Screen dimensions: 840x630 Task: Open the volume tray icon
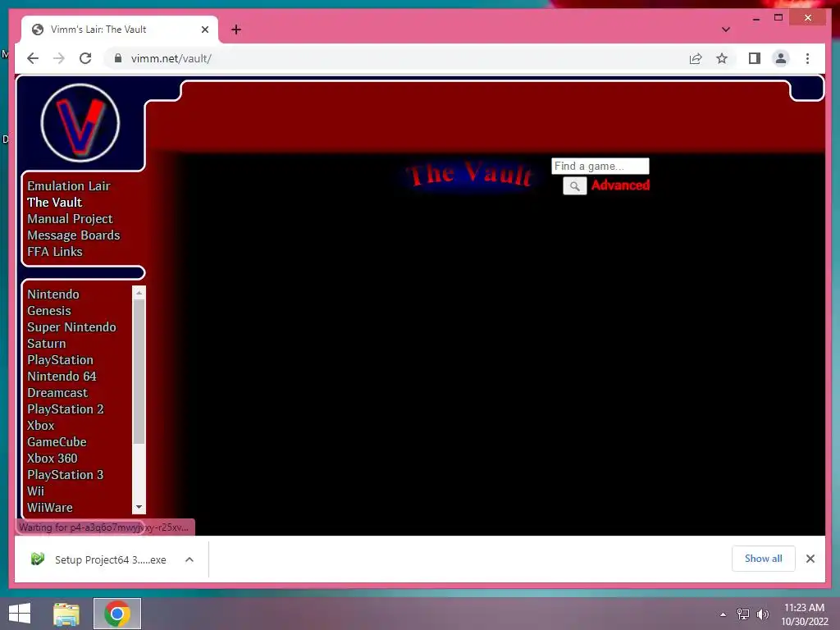point(762,614)
